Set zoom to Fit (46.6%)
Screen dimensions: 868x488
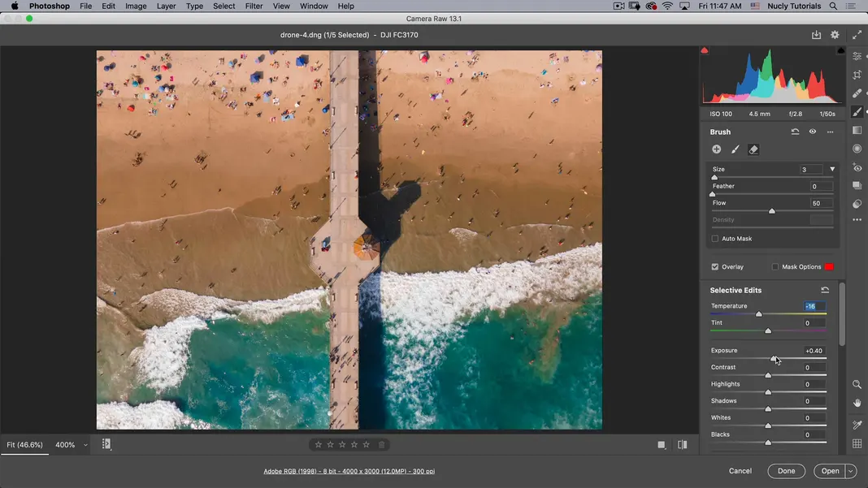pos(25,445)
